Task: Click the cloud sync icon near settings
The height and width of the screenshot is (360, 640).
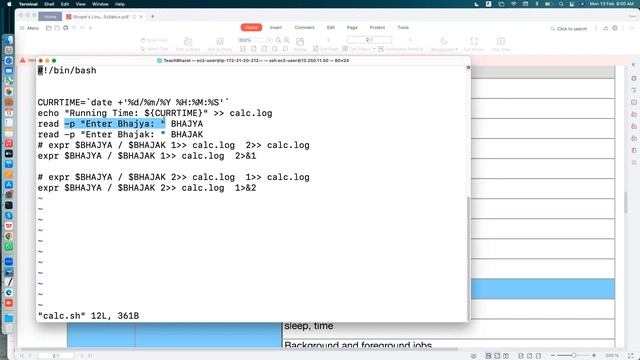Action: pyautogui.click(x=606, y=28)
